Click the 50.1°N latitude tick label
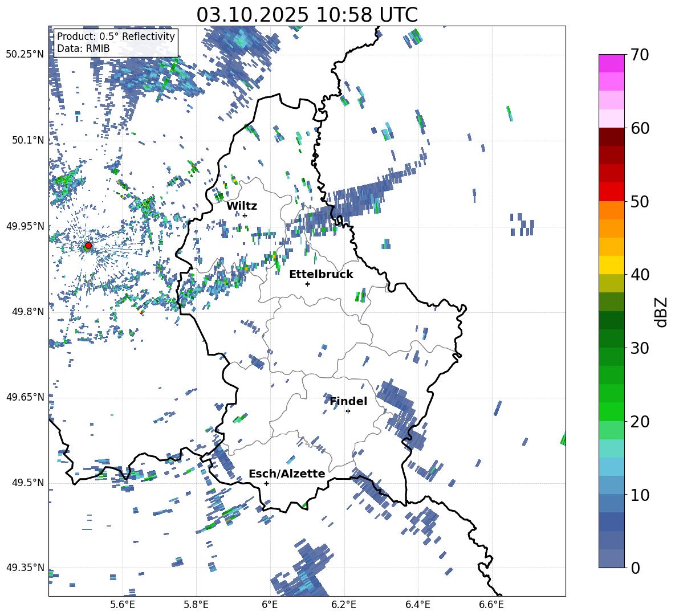The image size is (675, 616). (27, 140)
